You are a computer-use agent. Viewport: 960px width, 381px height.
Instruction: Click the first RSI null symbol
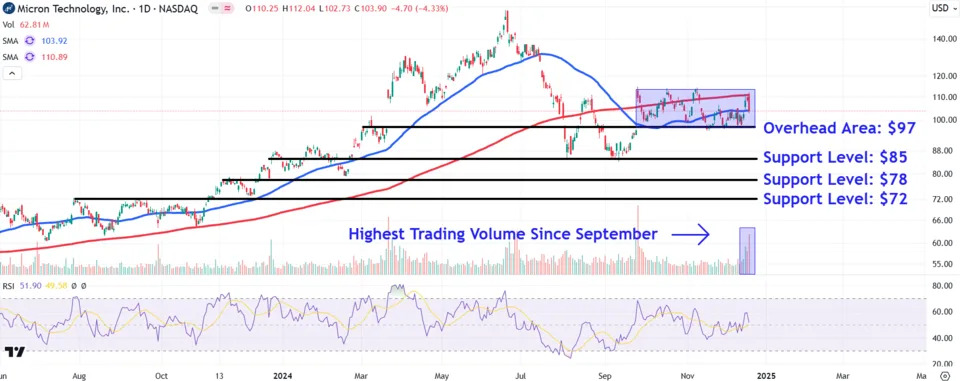pos(74,286)
